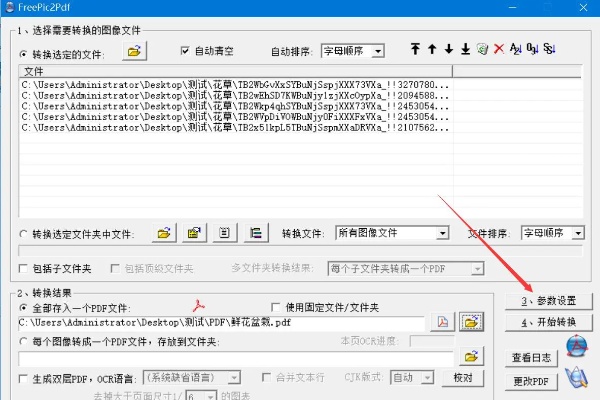Select 转换选定文件夹中文件 radio option
The height and width of the screenshot is (400, 600).
23,233
